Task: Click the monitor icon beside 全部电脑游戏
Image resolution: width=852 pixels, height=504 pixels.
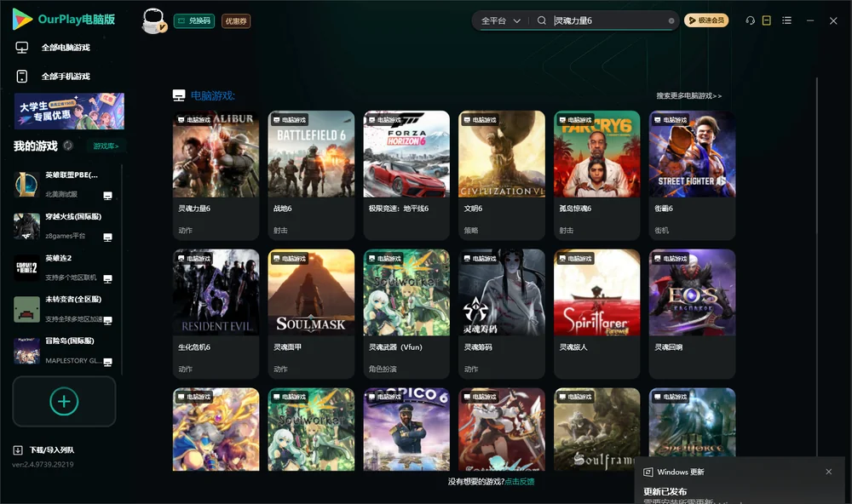Action: click(x=22, y=48)
